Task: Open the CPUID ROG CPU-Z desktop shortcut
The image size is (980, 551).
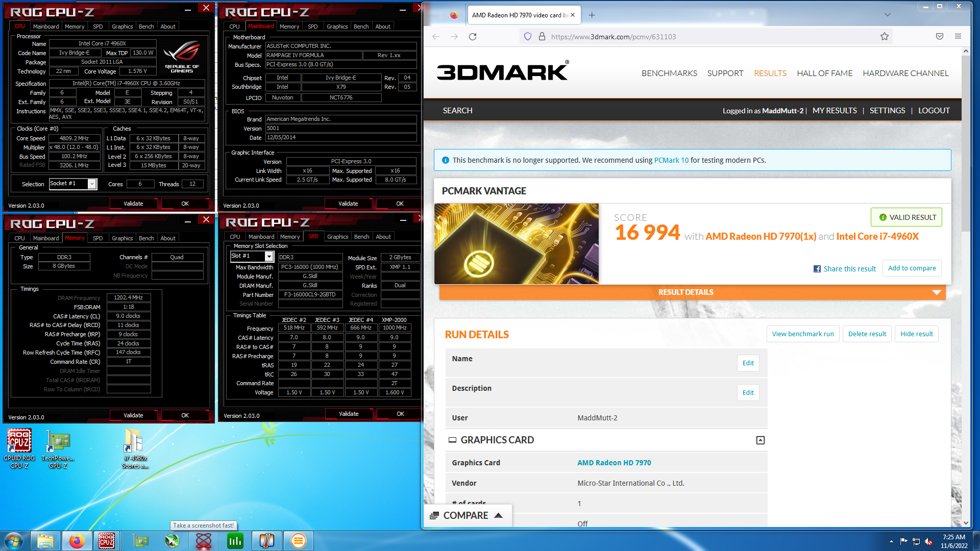Action: (x=19, y=449)
